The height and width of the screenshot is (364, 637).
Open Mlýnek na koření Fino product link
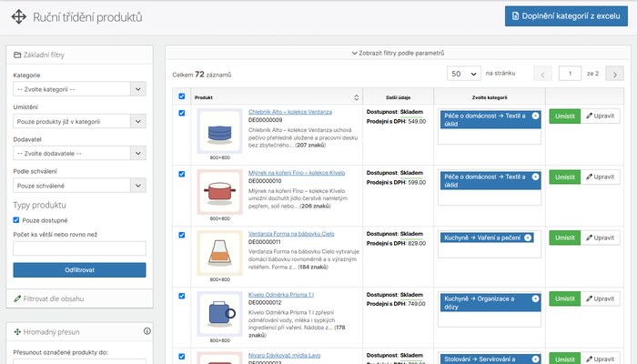[297, 173]
